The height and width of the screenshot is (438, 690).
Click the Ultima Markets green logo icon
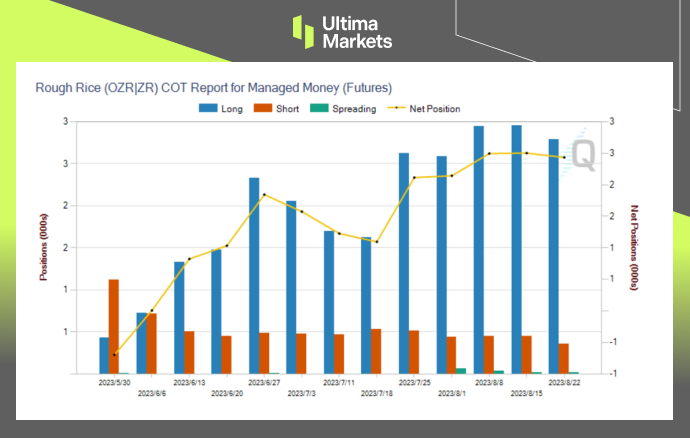(x=304, y=31)
